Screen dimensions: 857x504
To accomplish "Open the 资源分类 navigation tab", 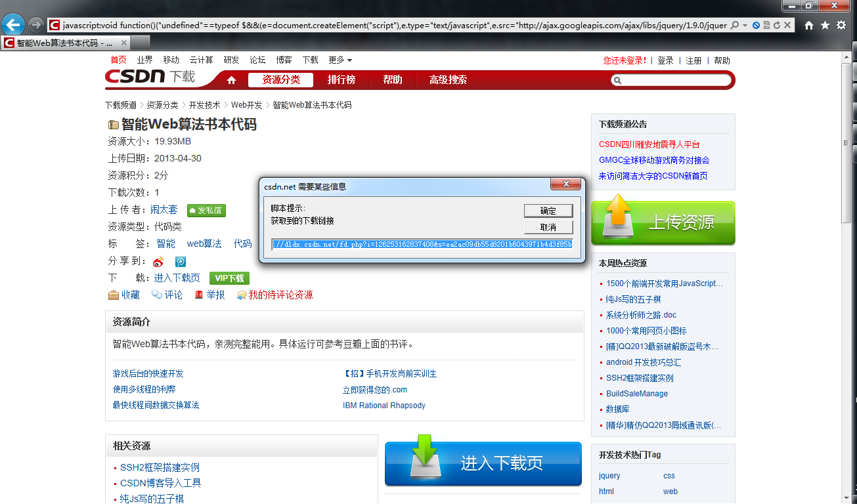I will click(x=281, y=80).
